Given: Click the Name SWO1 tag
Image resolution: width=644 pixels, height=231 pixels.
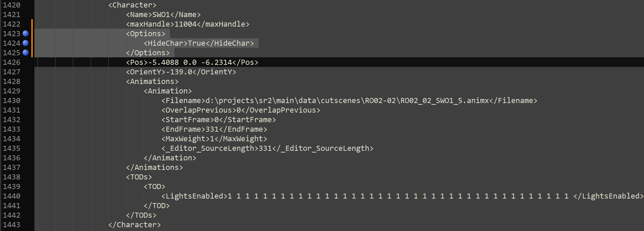Looking at the screenshot, I should (163, 15).
